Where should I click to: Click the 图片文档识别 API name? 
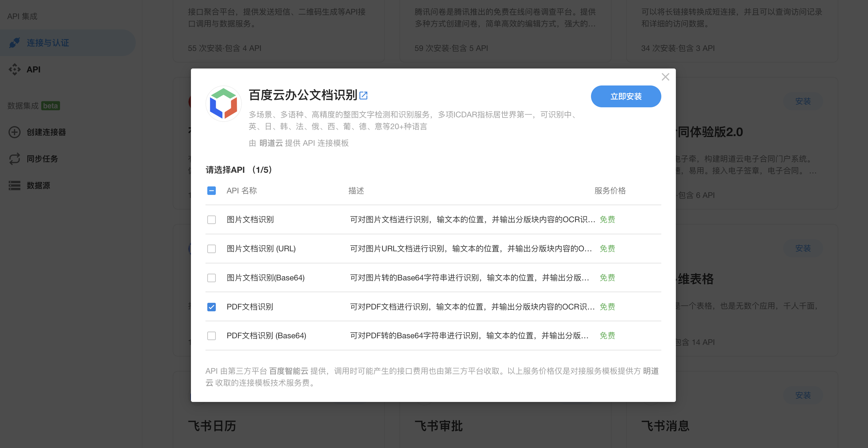pyautogui.click(x=250, y=219)
